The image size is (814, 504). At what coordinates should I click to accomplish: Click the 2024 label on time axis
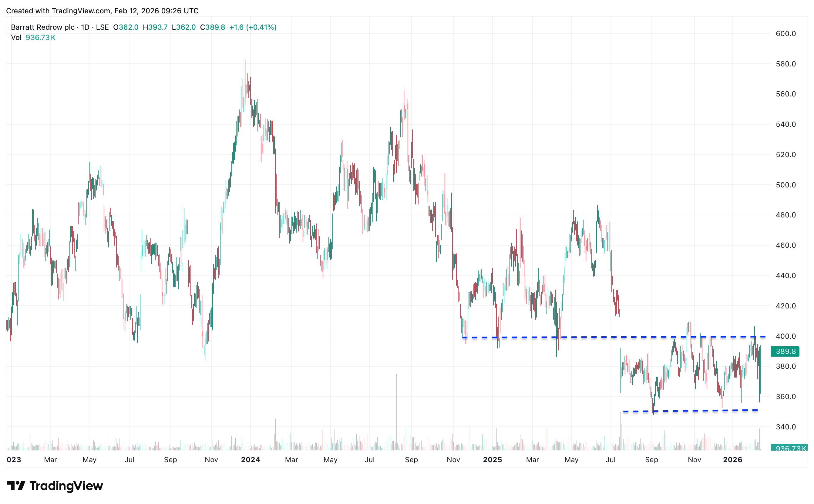251,460
